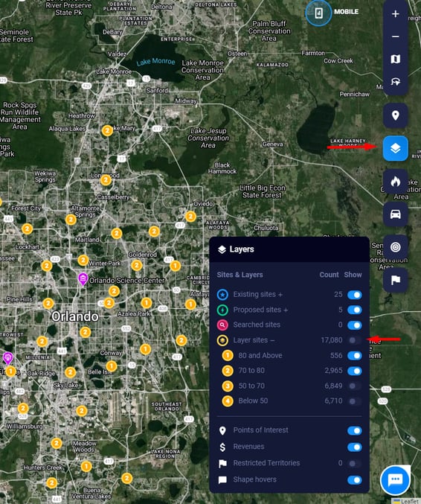The width and height of the screenshot is (421, 504).
Task: Expand the Proposed sites group
Action: tap(286, 310)
